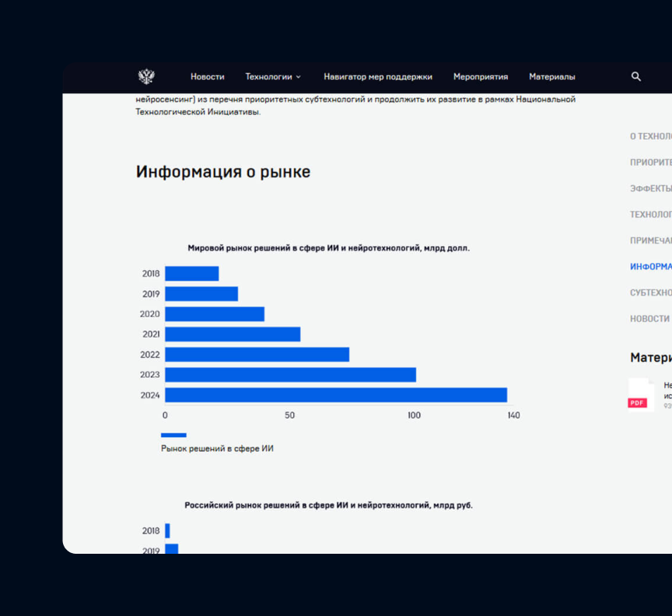Open the Новости menu item
Image resolution: width=672 pixels, height=616 pixels.
207,76
